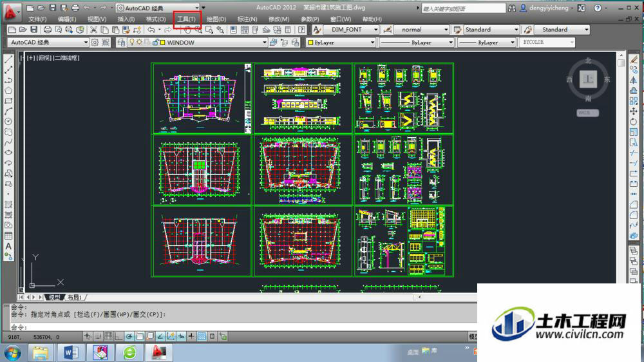Expand the DIM_FONT text style dropdown
Screen dimensions: 644x362
pos(375,30)
